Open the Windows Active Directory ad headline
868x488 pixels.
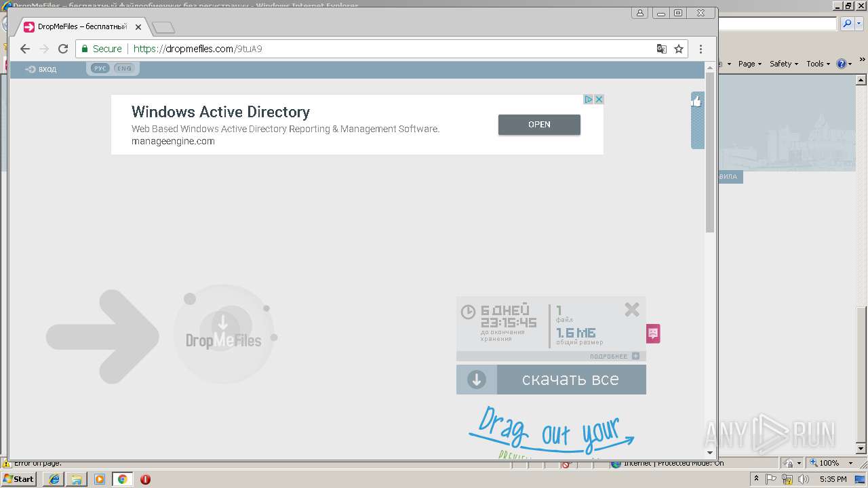coord(220,112)
